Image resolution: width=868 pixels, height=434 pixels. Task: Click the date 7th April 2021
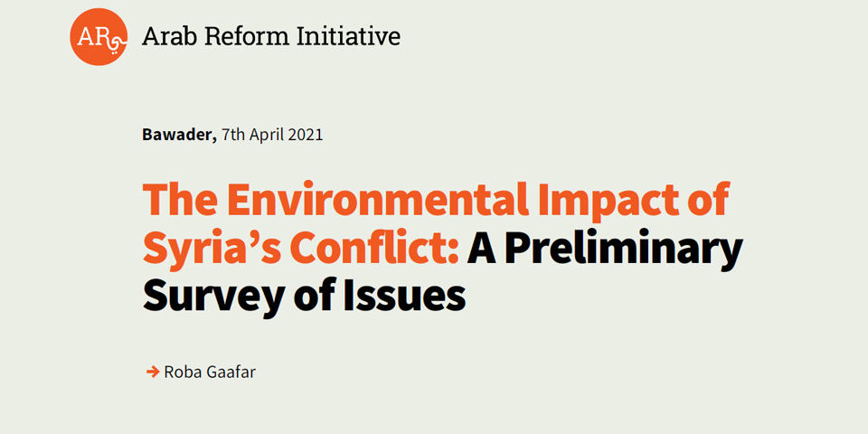click(272, 135)
